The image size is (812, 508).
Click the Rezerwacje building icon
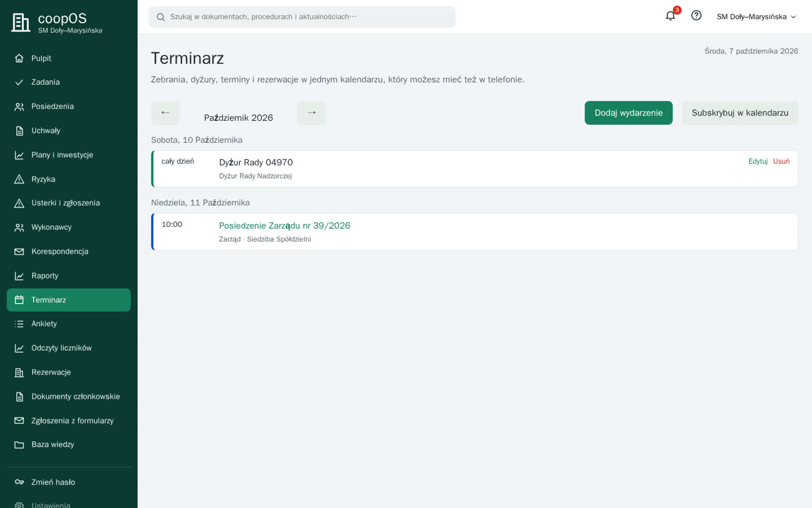(x=19, y=373)
